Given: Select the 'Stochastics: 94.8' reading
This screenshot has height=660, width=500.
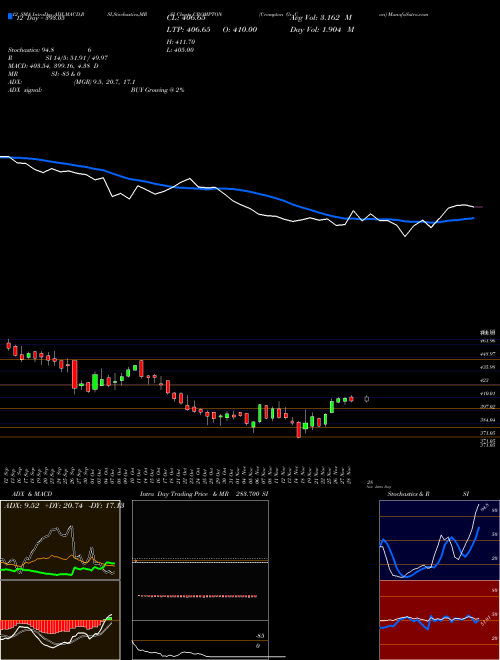Looking at the screenshot, I should tap(33, 50).
